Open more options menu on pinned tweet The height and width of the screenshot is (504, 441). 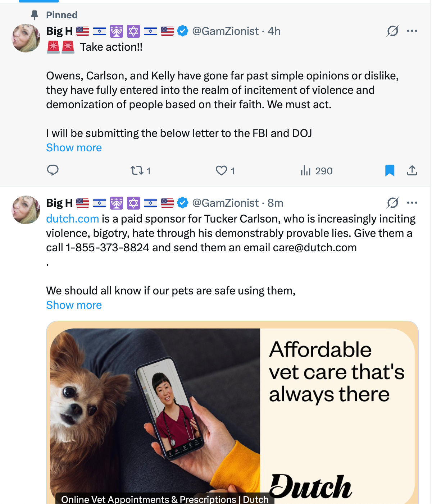click(x=412, y=31)
